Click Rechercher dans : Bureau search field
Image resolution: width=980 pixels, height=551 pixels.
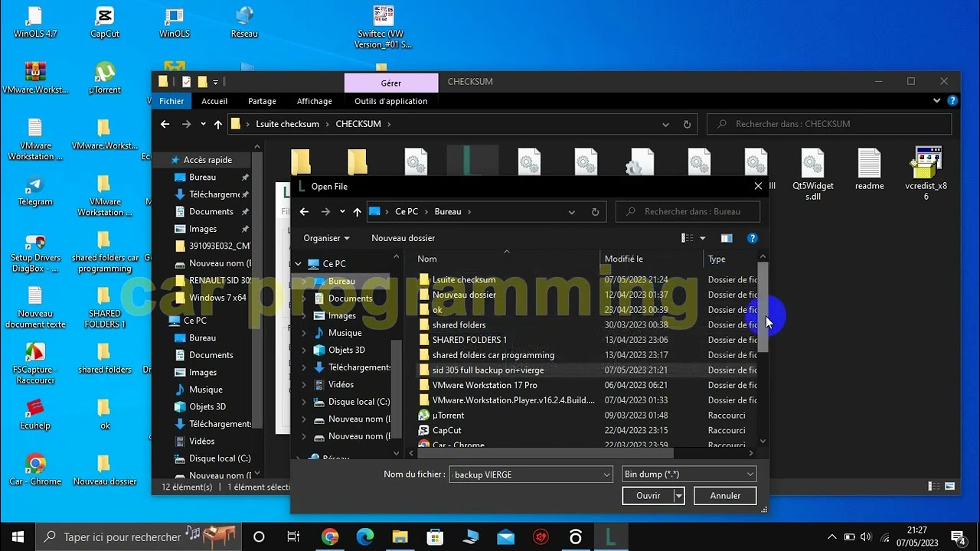(688, 212)
